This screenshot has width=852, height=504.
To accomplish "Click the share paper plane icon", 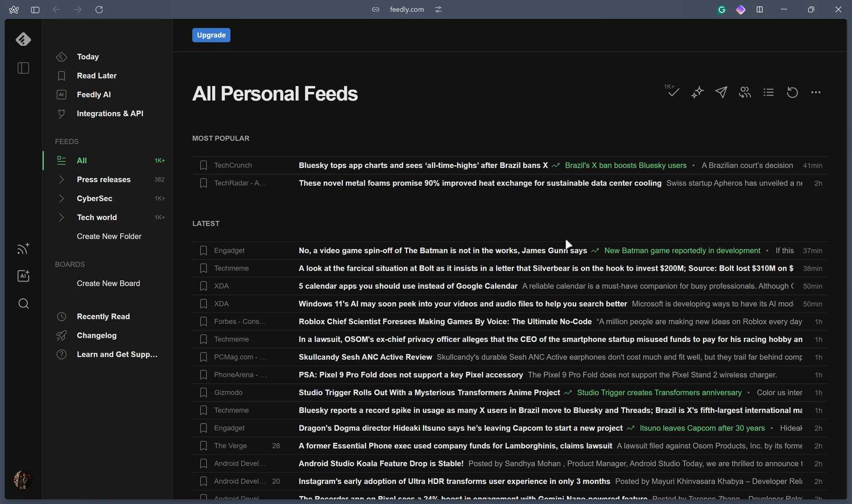I will pyautogui.click(x=721, y=92).
